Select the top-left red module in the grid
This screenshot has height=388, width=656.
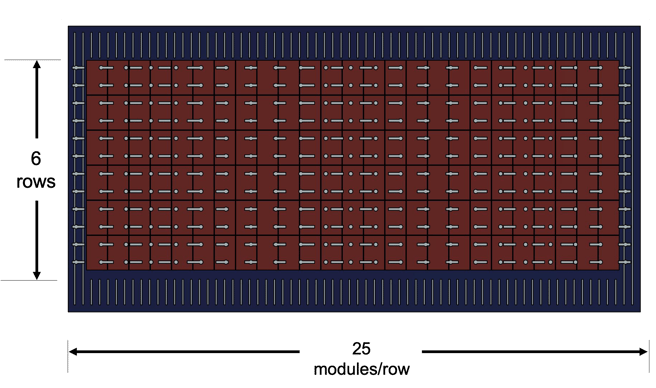click(97, 77)
